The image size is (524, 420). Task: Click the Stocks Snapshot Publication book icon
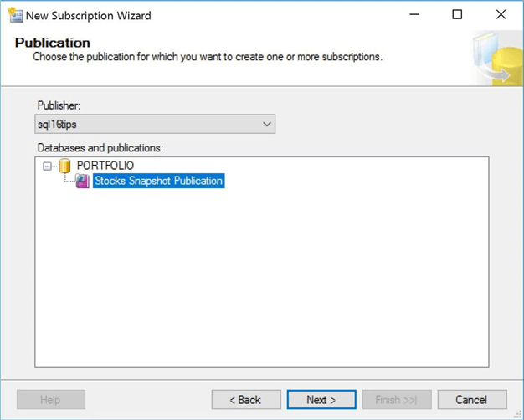(82, 181)
